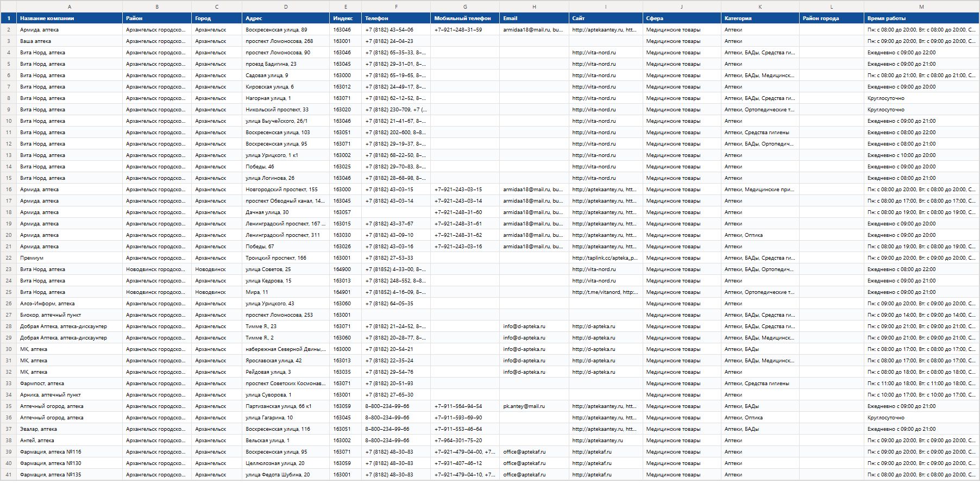Click address 'Рейдовая улица, 3'
The width and height of the screenshot is (980, 490).
(x=286, y=372)
